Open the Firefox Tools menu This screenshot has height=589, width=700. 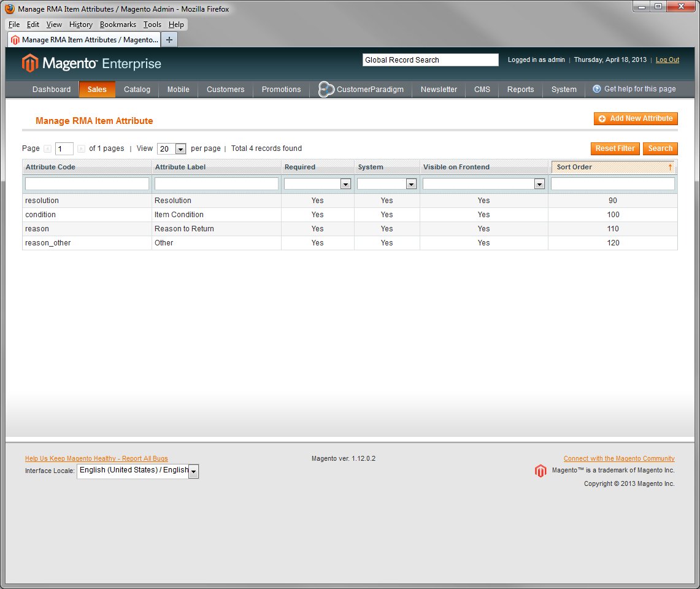tap(152, 25)
